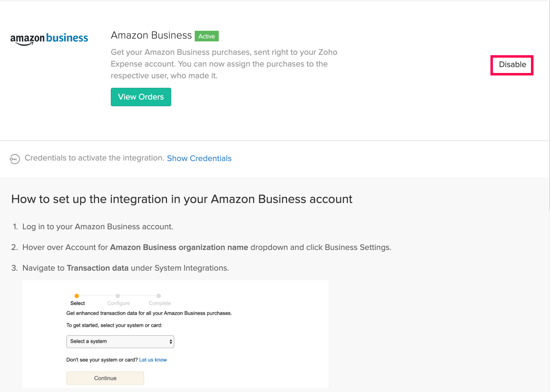The width and height of the screenshot is (550, 392).
Task: Click the 'Amazon Business' title text
Action: (151, 36)
